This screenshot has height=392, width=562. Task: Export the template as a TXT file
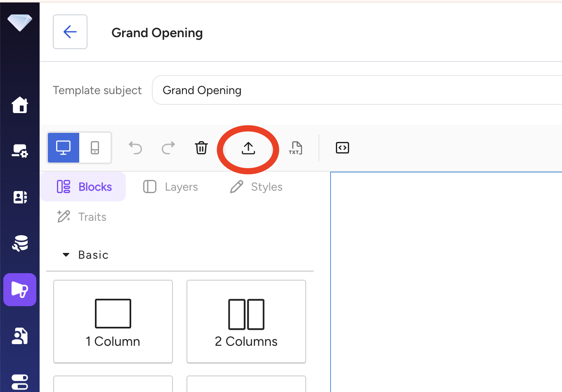coord(296,148)
